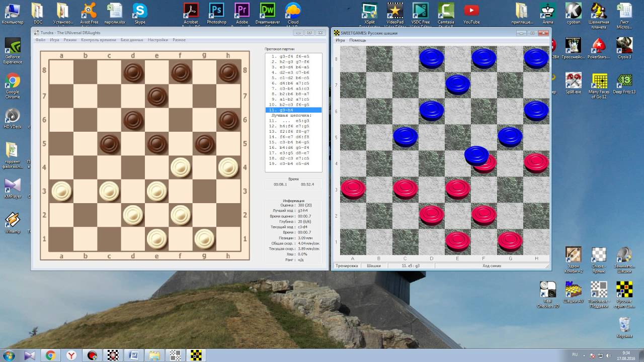644x362 pixels.
Task: Open Контроль времени menu in Tundra
Action: 99,40
